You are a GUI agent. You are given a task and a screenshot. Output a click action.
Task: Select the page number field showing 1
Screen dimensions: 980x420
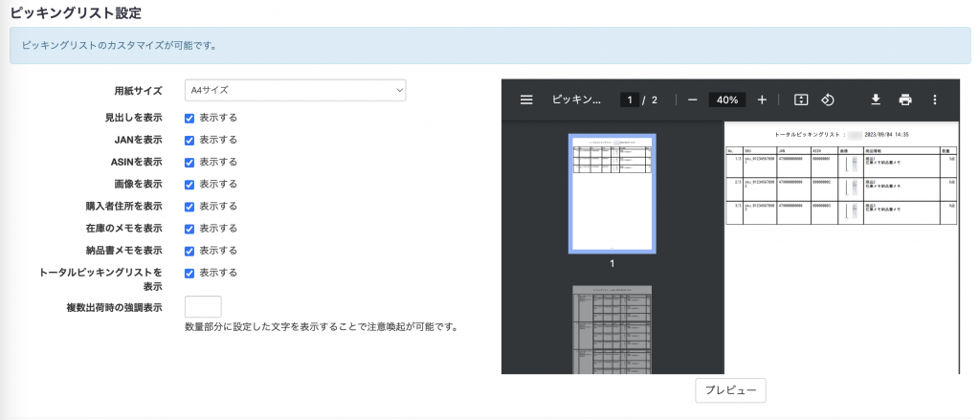click(630, 100)
